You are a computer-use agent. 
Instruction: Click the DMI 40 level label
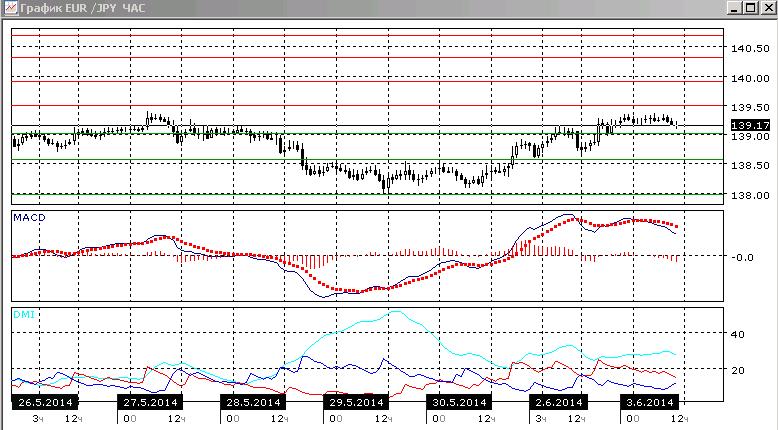pyautogui.click(x=738, y=334)
